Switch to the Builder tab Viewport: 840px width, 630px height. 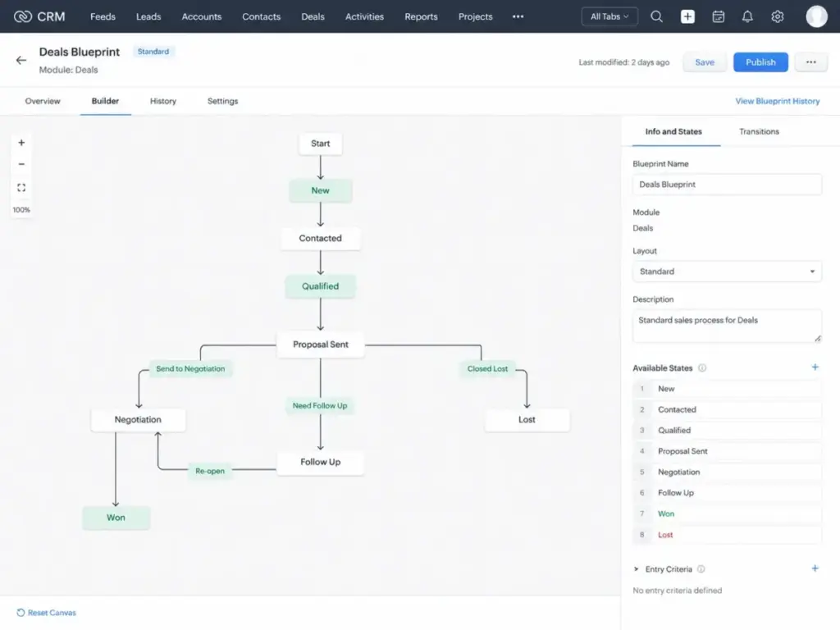pyautogui.click(x=105, y=101)
